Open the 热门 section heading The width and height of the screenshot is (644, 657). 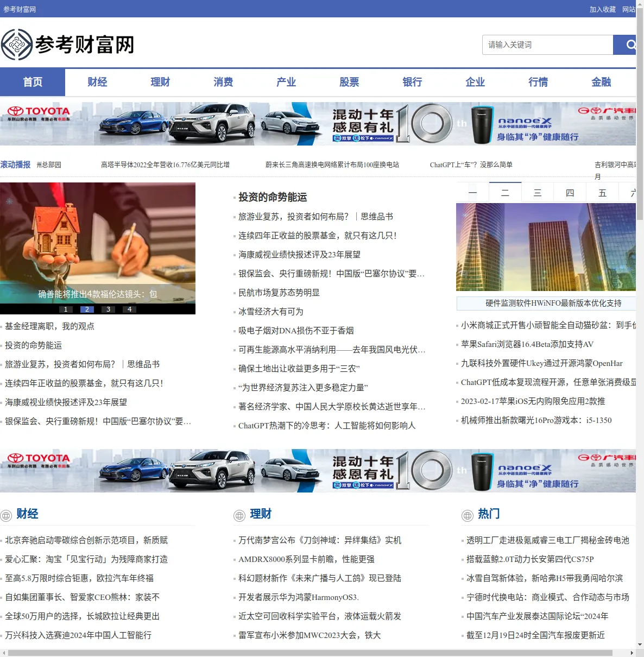pos(489,514)
